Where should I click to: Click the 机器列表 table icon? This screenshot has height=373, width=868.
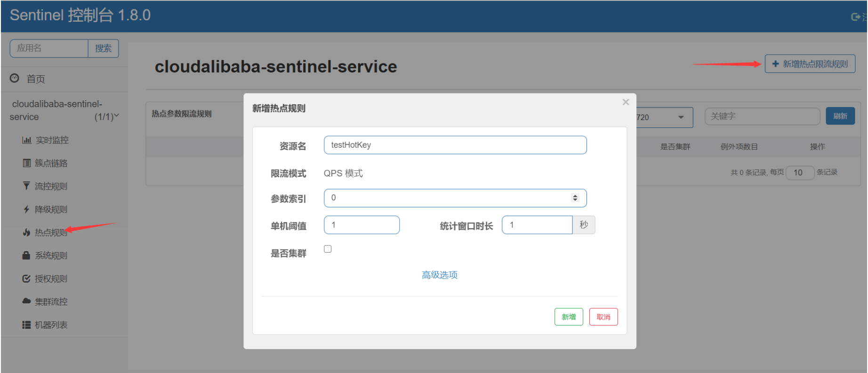click(x=26, y=325)
